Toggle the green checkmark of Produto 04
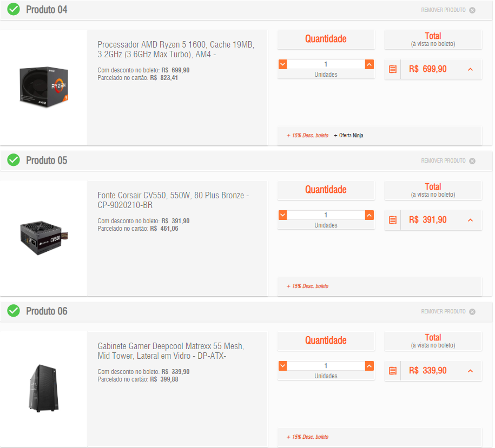The image size is (495, 448). pyautogui.click(x=14, y=10)
